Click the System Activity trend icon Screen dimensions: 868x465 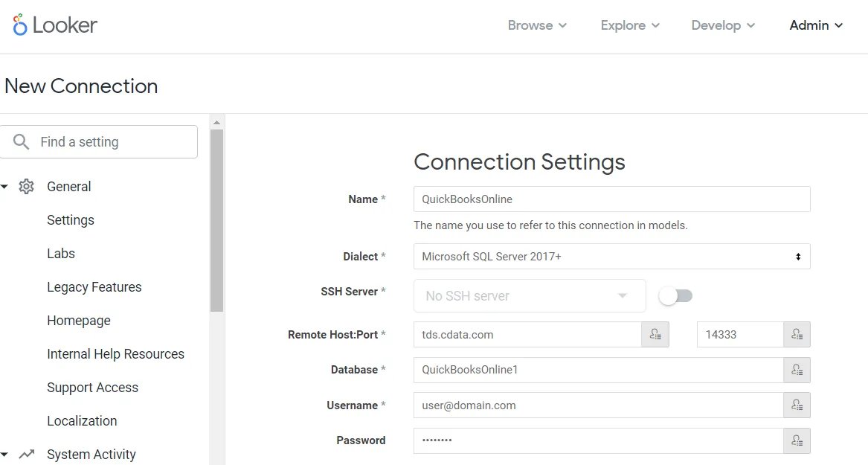click(27, 455)
